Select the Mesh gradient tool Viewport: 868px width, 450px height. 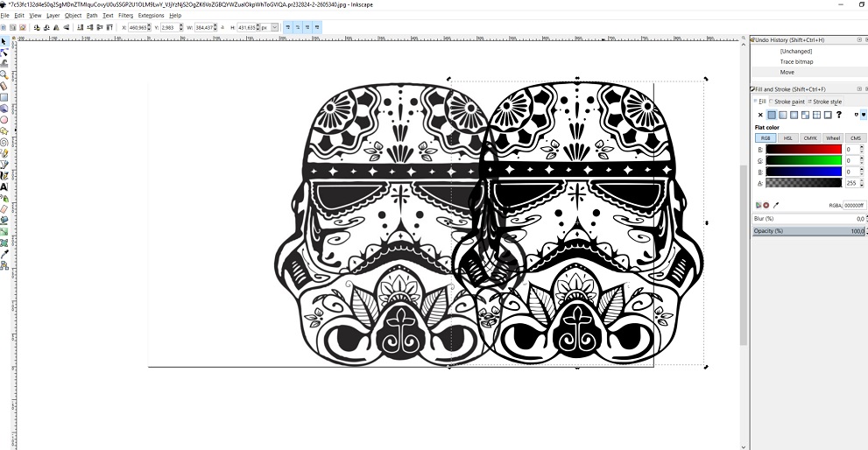pyautogui.click(x=4, y=243)
